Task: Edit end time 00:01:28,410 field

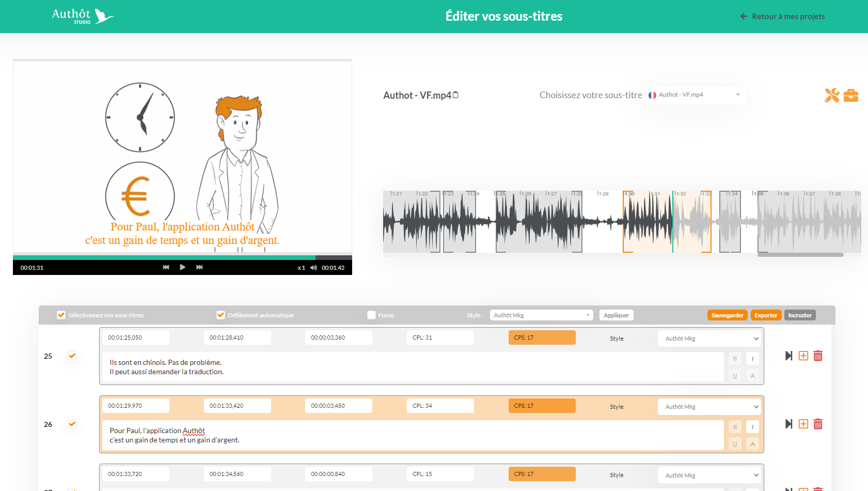Action: point(237,337)
